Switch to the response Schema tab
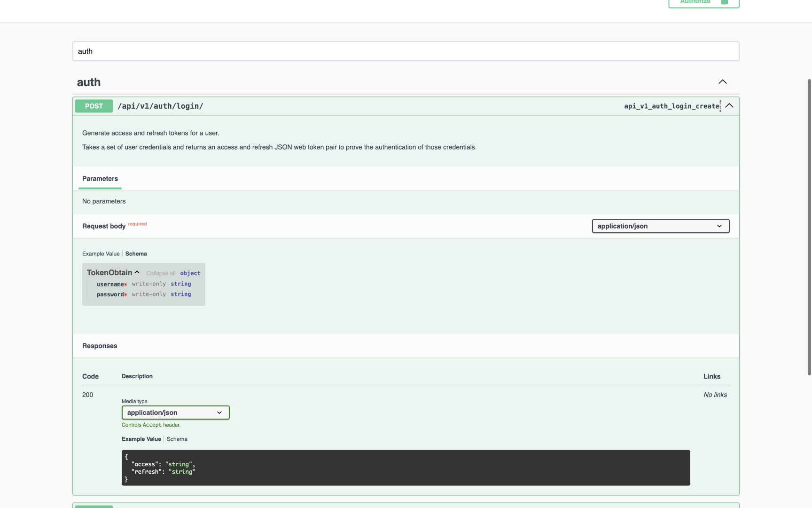This screenshot has height=508, width=812. tap(177, 439)
